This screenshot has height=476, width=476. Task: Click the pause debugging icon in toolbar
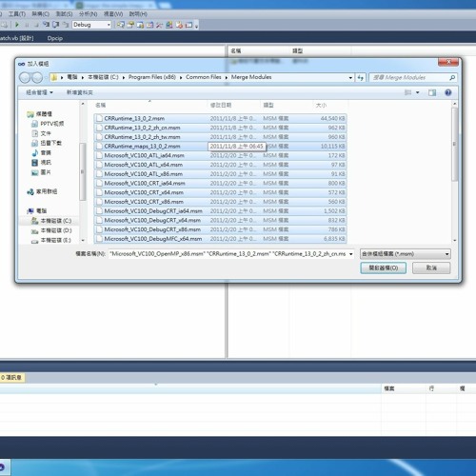pos(27,25)
